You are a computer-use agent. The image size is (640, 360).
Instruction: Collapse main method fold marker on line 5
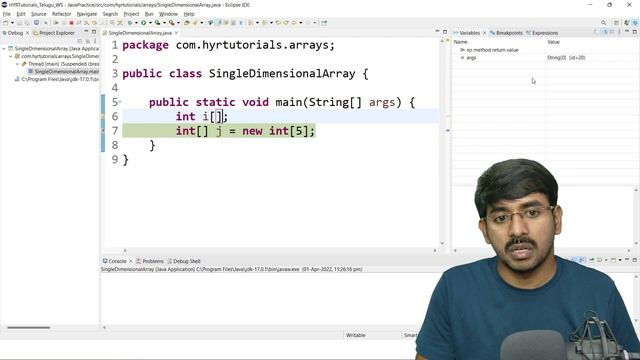pyautogui.click(x=120, y=102)
